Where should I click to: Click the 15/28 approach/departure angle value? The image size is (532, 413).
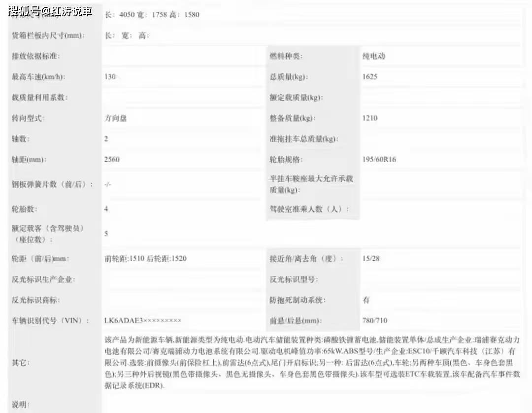(371, 259)
